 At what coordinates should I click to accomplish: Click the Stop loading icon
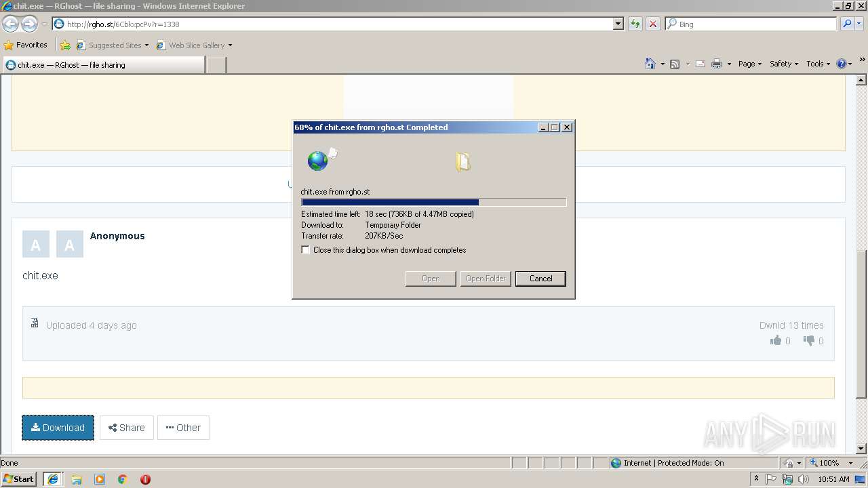pos(652,24)
